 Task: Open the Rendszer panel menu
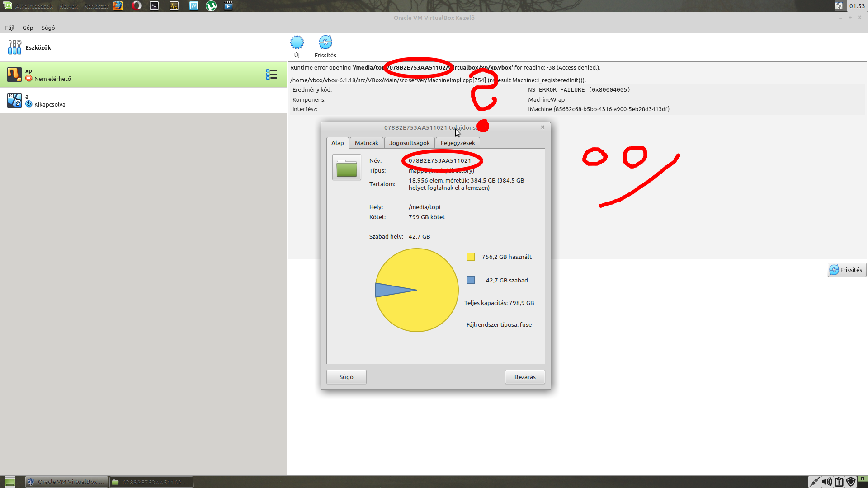pyautogui.click(x=96, y=6)
